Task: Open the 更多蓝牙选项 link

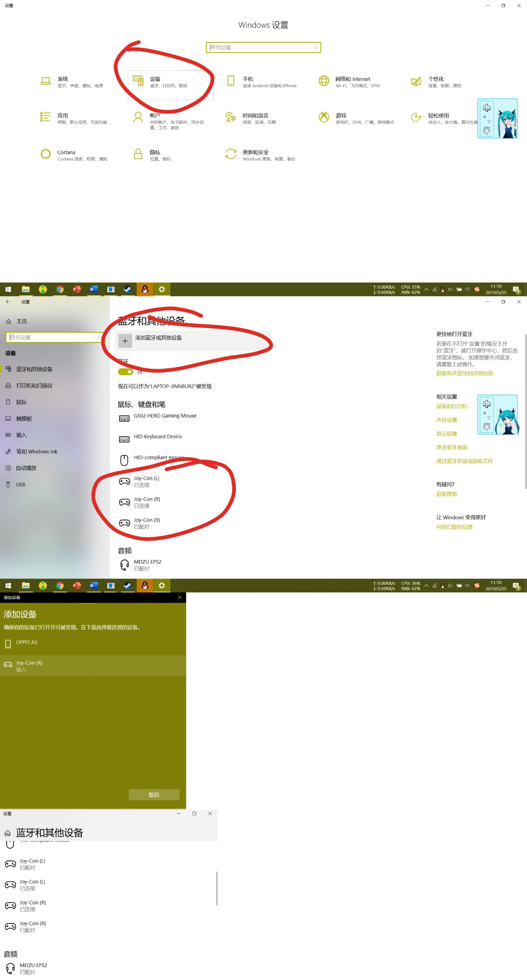Action: pyautogui.click(x=451, y=447)
